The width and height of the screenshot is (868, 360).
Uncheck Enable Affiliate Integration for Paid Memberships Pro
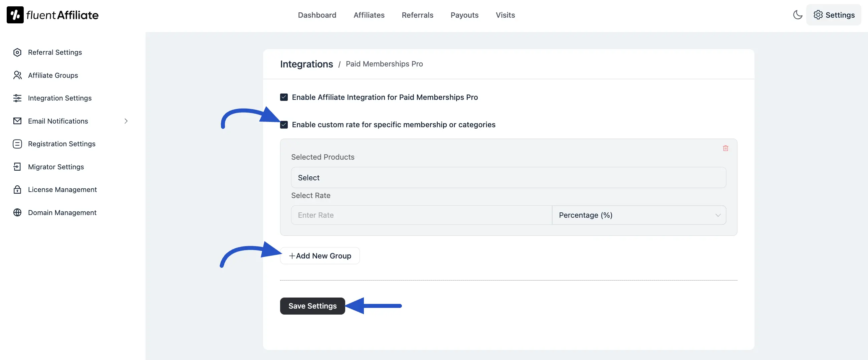pos(284,97)
